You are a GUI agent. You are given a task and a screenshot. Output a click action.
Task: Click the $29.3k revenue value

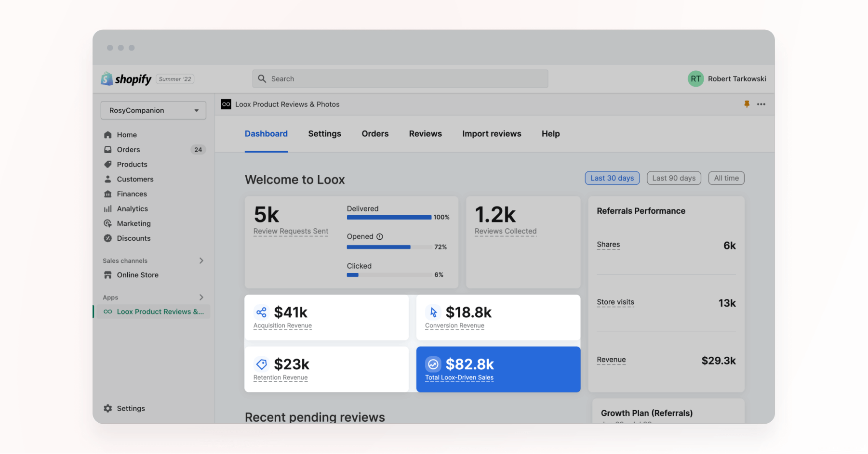point(719,361)
